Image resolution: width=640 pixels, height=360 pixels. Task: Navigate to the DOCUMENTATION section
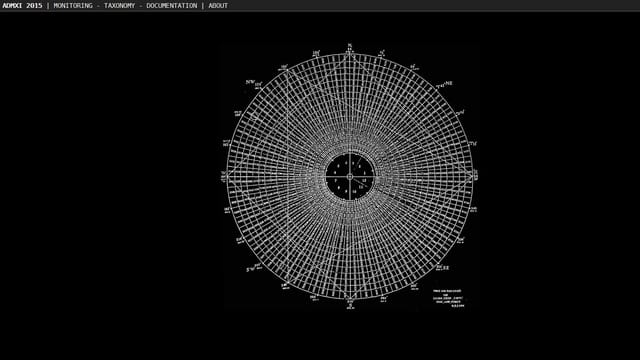171,6
